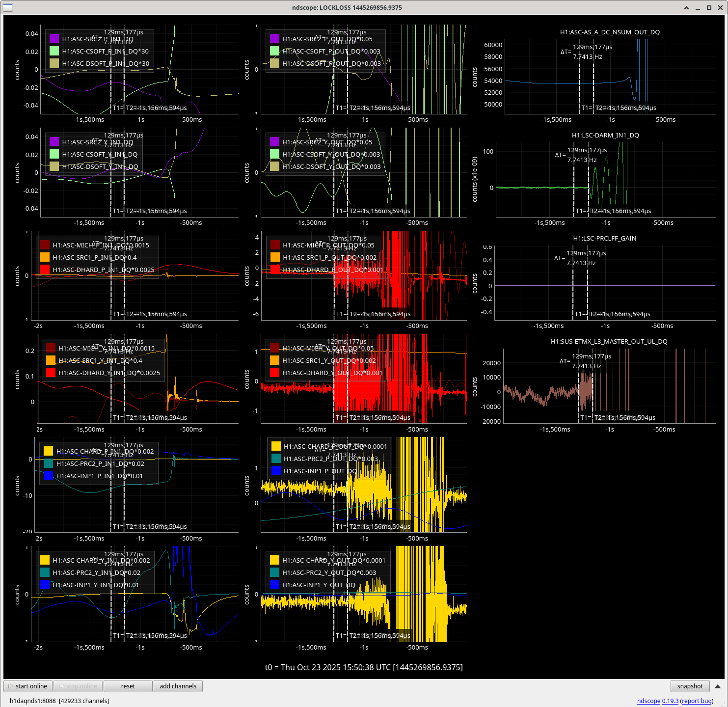Click the T1 cursor label in H1:LSC-PRCLFF_GAIN plot
The width and height of the screenshot is (728, 707).
click(580, 314)
